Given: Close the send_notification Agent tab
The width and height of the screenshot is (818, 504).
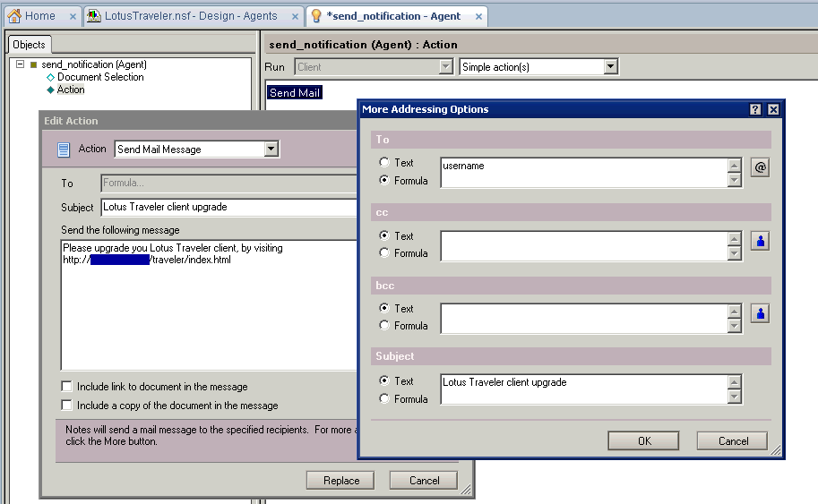Looking at the screenshot, I should click(x=478, y=17).
